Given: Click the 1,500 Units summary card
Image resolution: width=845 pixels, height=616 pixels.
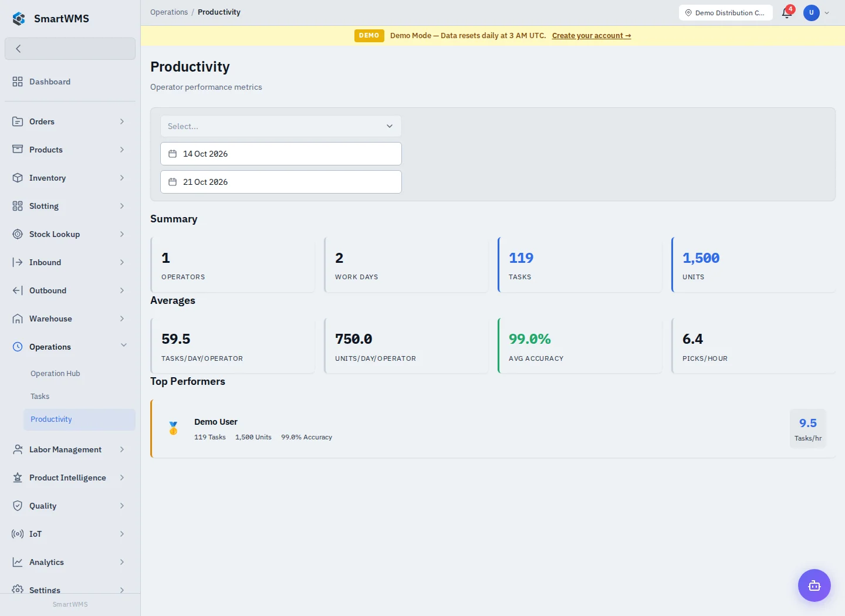Looking at the screenshot, I should click(753, 265).
